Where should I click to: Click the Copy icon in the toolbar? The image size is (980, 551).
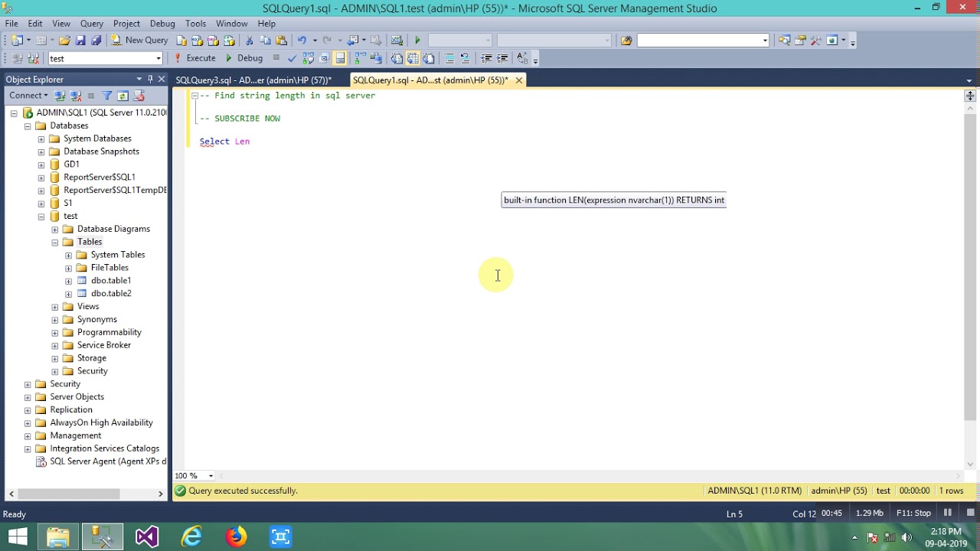[266, 41]
